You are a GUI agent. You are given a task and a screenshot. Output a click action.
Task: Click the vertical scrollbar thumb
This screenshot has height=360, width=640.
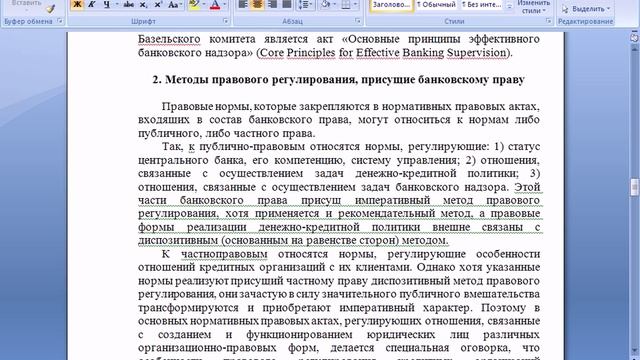pos(634,187)
